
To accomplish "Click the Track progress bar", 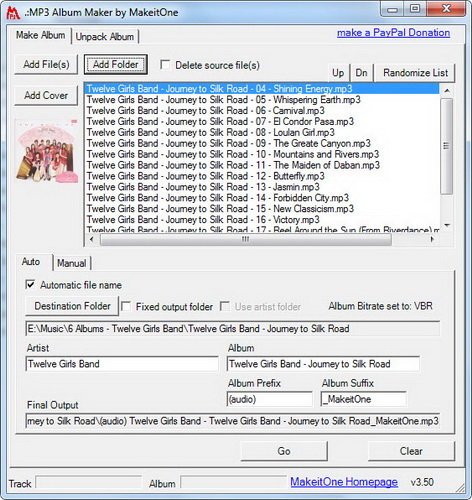I will coord(89,482).
